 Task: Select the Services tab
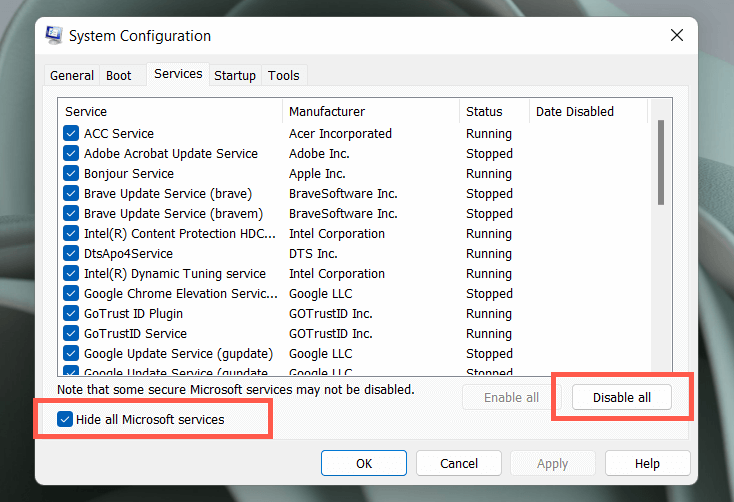pos(178,74)
